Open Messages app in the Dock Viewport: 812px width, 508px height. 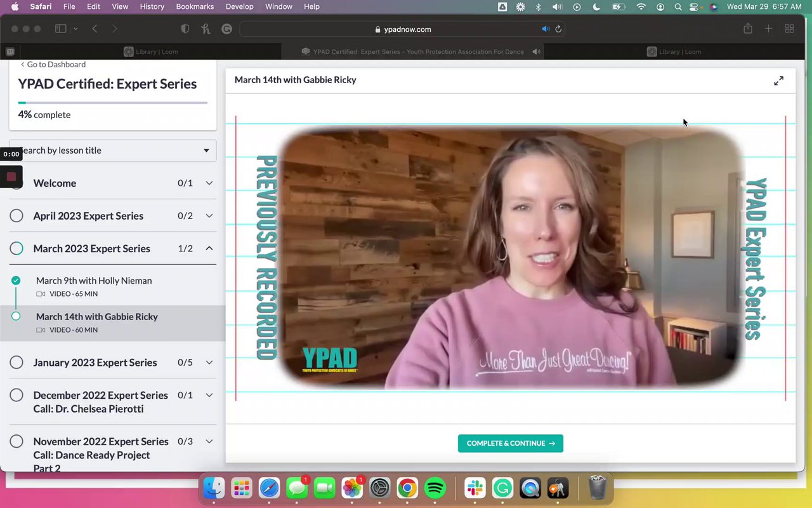(296, 488)
